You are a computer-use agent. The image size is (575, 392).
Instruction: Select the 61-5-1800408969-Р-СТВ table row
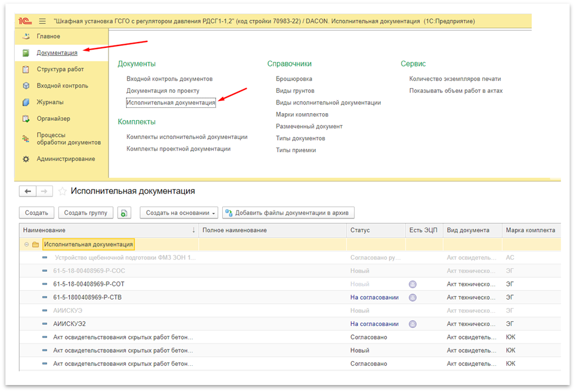[x=87, y=297]
